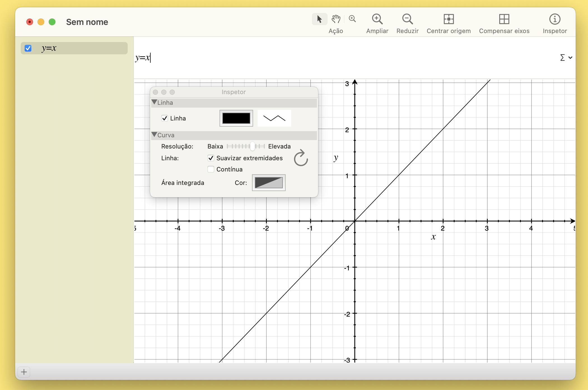Click the Compensar eixos grid icon

(x=504, y=19)
